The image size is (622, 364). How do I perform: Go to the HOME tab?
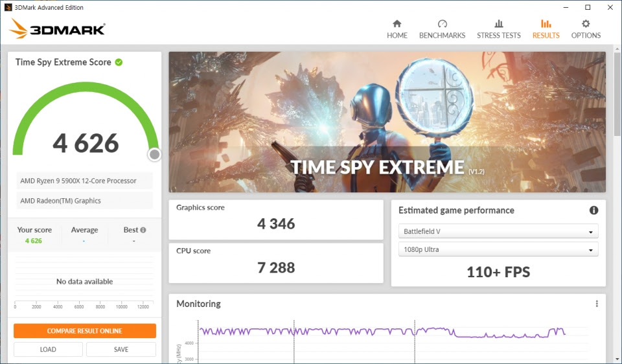397,29
